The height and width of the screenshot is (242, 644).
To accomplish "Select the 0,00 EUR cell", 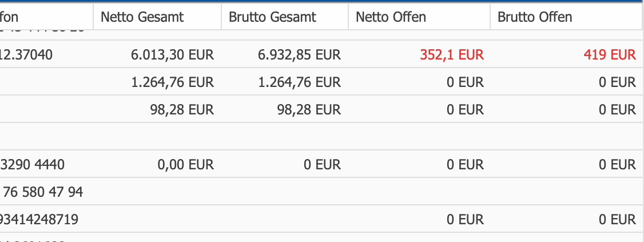I will pos(185,165).
